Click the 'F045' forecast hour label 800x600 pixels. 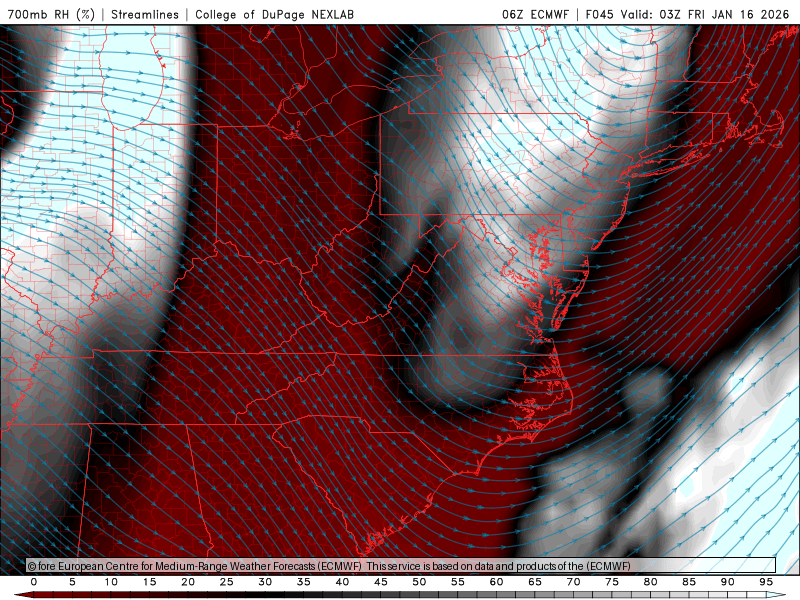point(599,14)
